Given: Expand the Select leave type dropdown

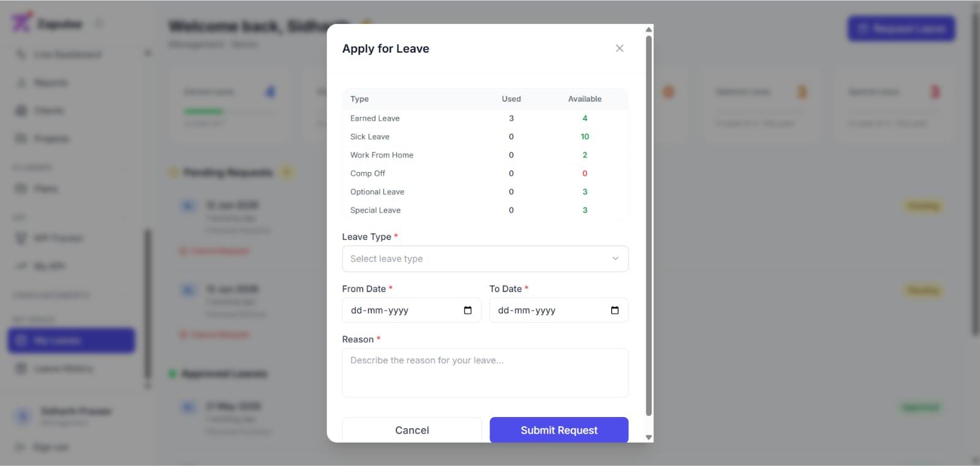Looking at the screenshot, I should [x=485, y=259].
